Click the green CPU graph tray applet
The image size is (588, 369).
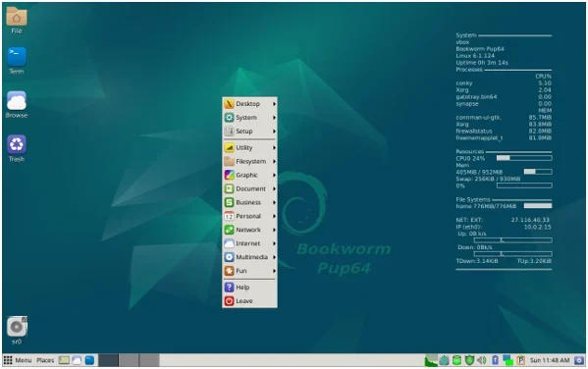click(x=431, y=360)
